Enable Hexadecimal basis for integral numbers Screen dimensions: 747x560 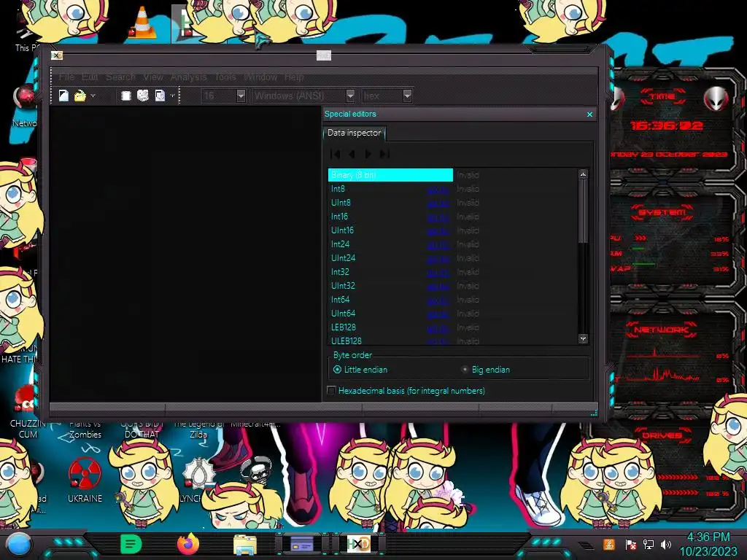[406, 391]
